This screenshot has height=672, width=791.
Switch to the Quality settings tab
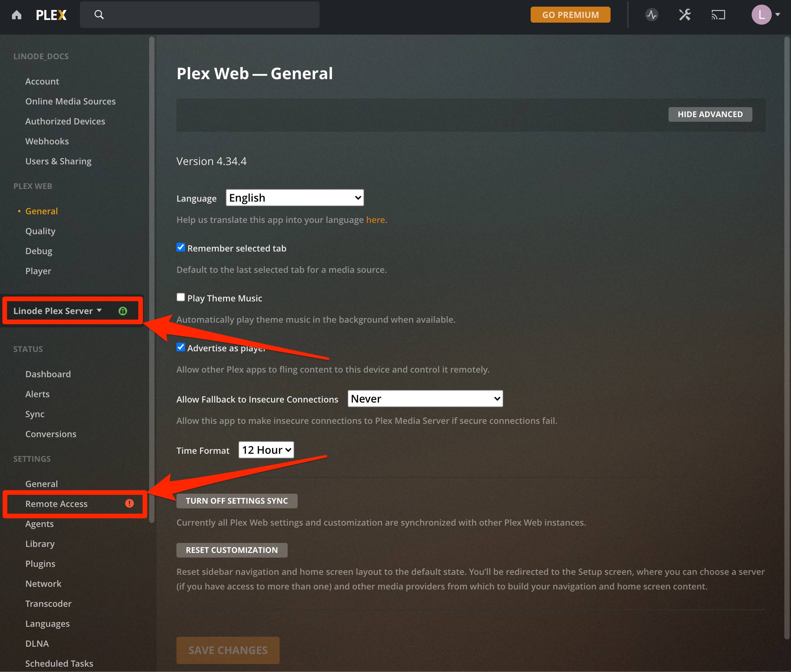click(40, 231)
